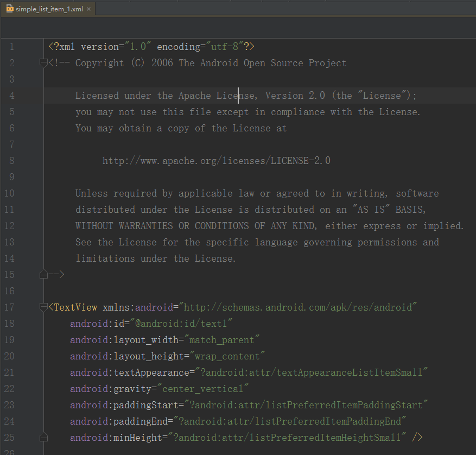This screenshot has width=476, height=455.
Task: Click the "center_vertical" gravity value
Action: (x=203, y=389)
